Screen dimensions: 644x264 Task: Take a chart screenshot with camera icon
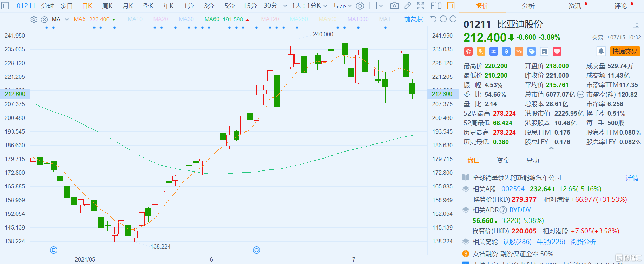pyautogui.click(x=394, y=6)
